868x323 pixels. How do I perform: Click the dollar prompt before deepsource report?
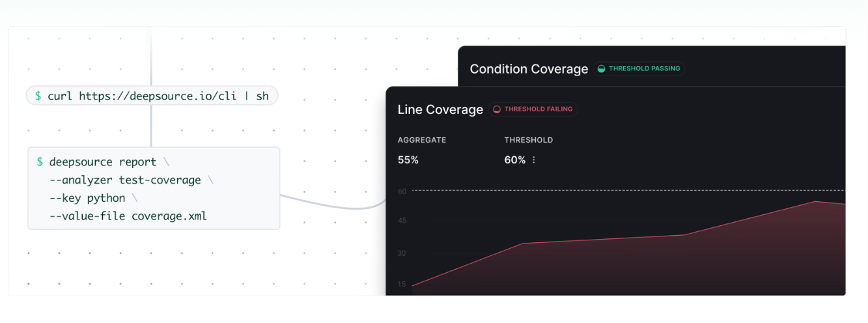point(40,161)
